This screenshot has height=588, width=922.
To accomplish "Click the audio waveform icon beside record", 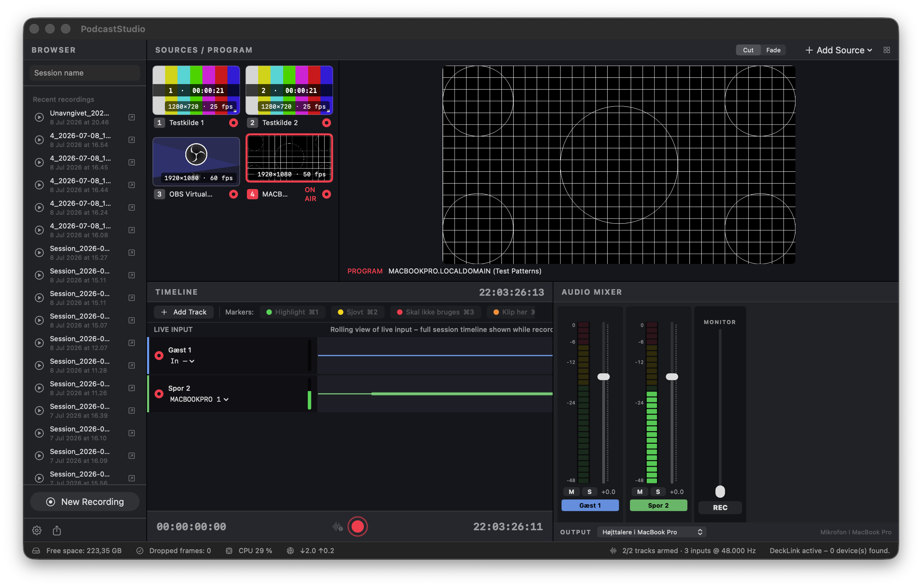I will (x=337, y=527).
